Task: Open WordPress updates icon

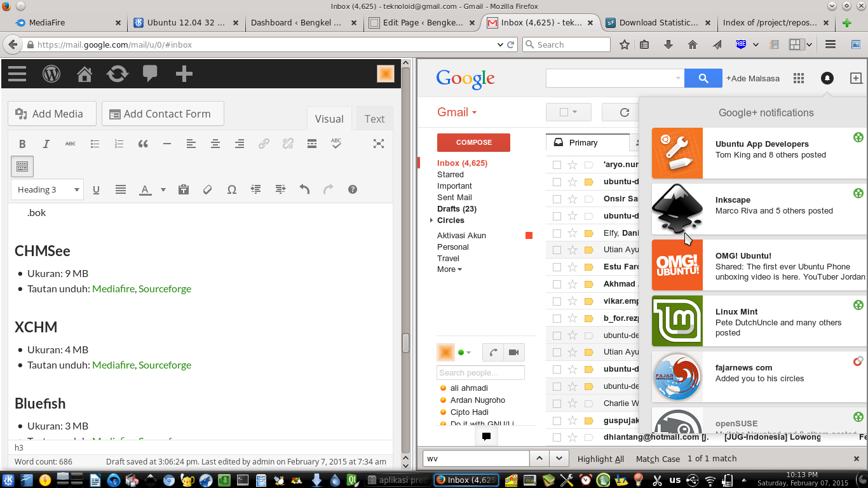Action: tap(118, 74)
